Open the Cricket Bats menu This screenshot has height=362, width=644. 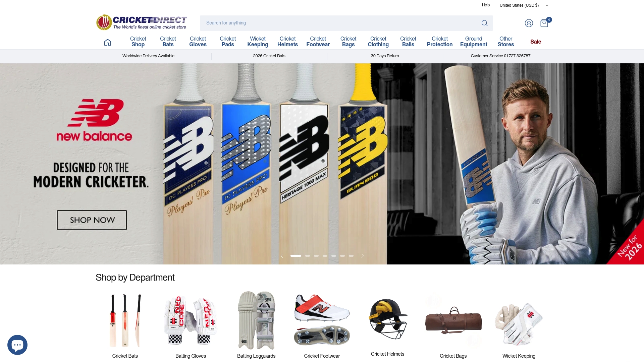coord(168,41)
